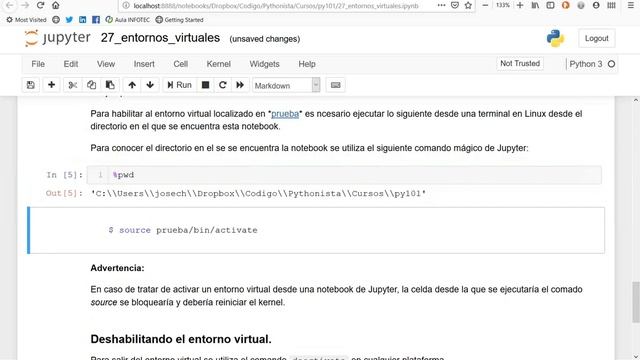Open Most Visited bookmarks folder
Screen dimensions: 640x360
pos(26,20)
